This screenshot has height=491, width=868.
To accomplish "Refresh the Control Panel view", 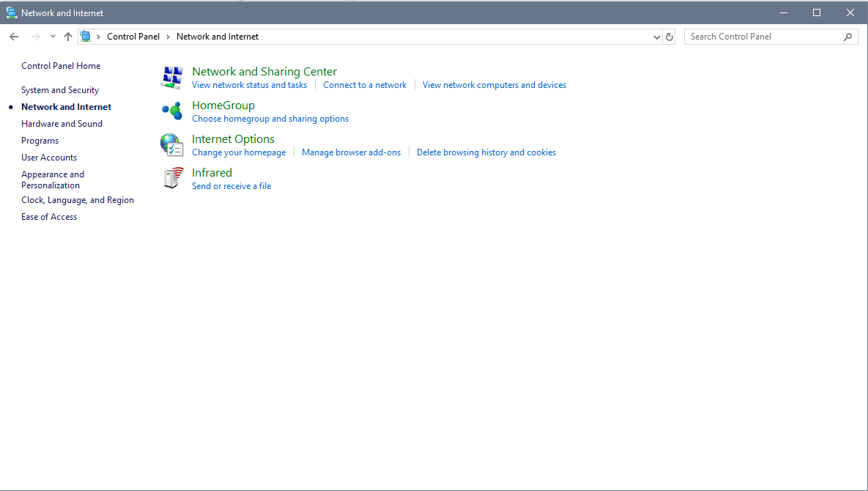I will point(669,37).
